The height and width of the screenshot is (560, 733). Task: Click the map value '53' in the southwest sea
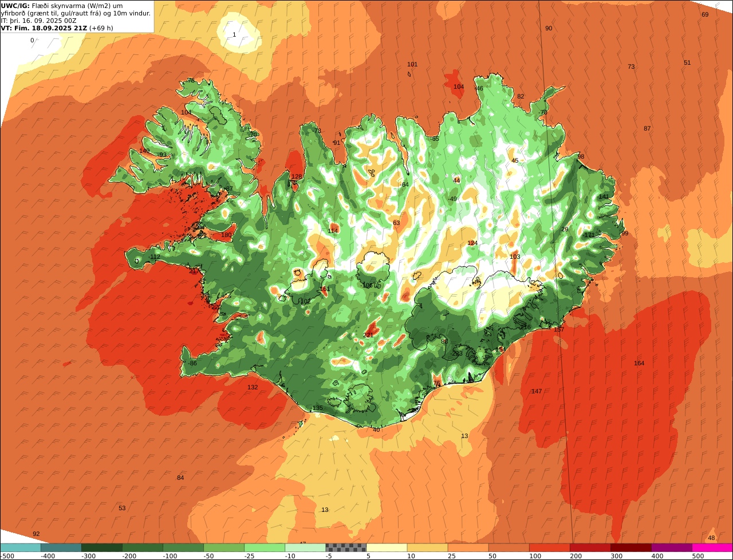122,508
